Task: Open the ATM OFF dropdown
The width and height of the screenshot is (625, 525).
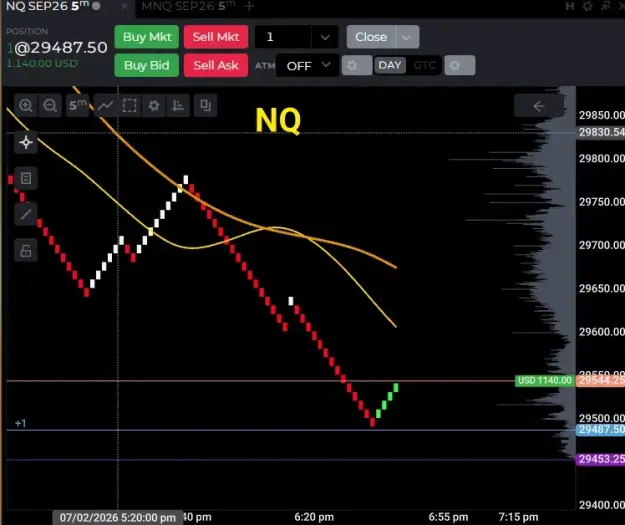Action: [x=307, y=65]
